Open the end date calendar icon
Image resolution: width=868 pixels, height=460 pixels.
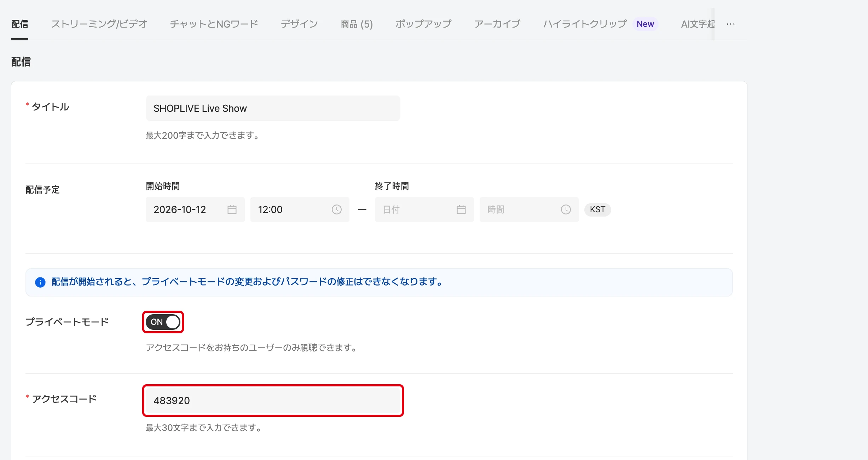pyautogui.click(x=461, y=209)
